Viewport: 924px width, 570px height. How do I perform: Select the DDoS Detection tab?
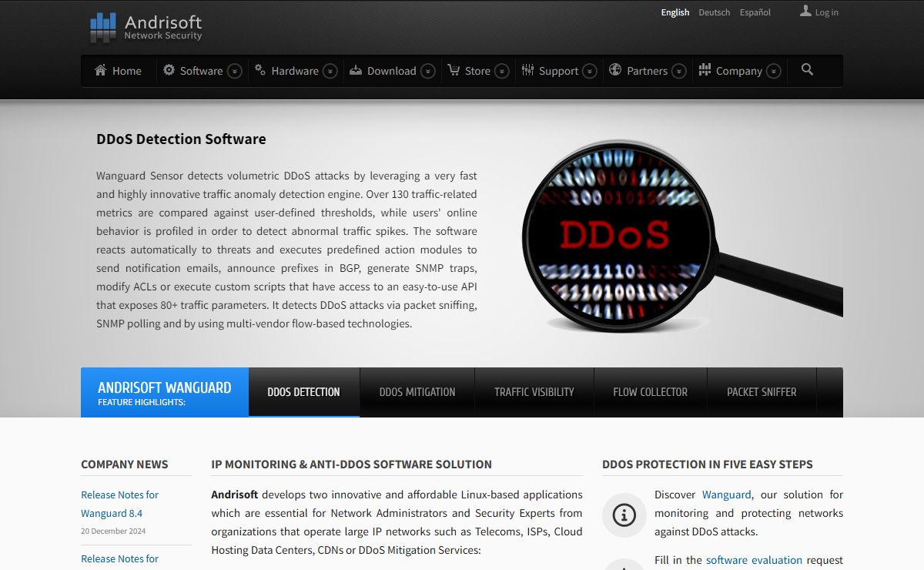[303, 392]
